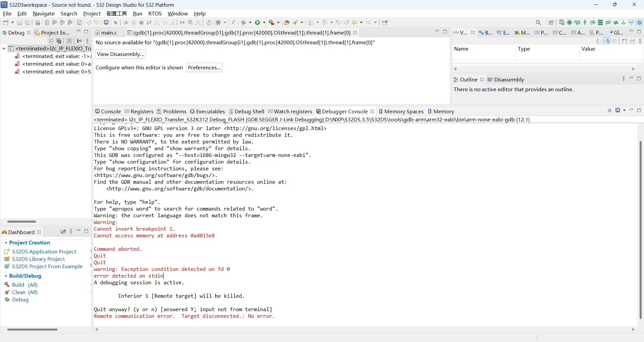Open the RTOS menu
The height and width of the screenshot is (342, 644).
(155, 14)
